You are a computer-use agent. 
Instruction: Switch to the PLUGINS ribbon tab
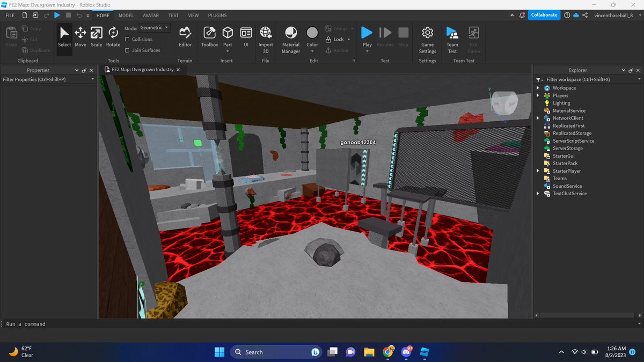click(x=217, y=16)
